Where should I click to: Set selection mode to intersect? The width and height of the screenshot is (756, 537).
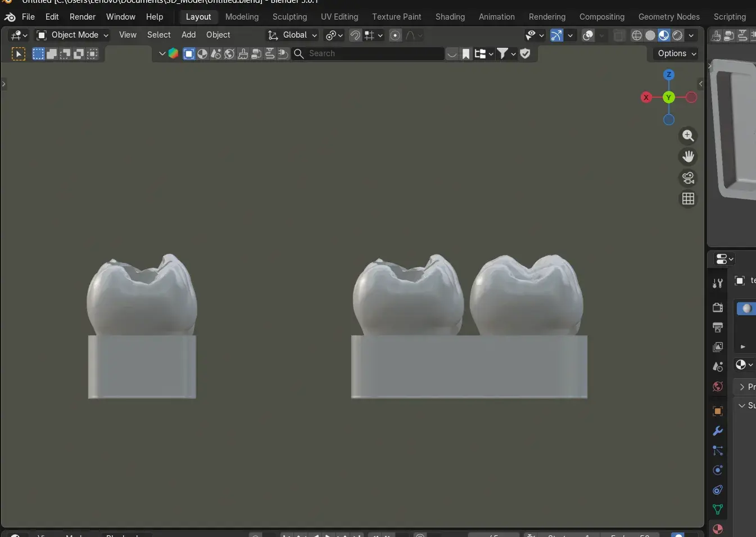(92, 54)
